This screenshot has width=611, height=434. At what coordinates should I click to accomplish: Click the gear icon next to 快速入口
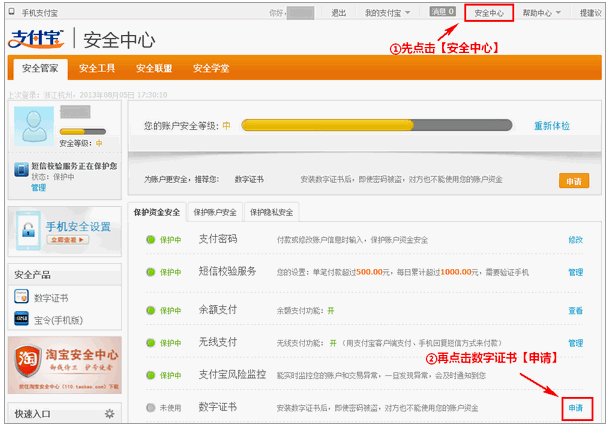pos(109,414)
